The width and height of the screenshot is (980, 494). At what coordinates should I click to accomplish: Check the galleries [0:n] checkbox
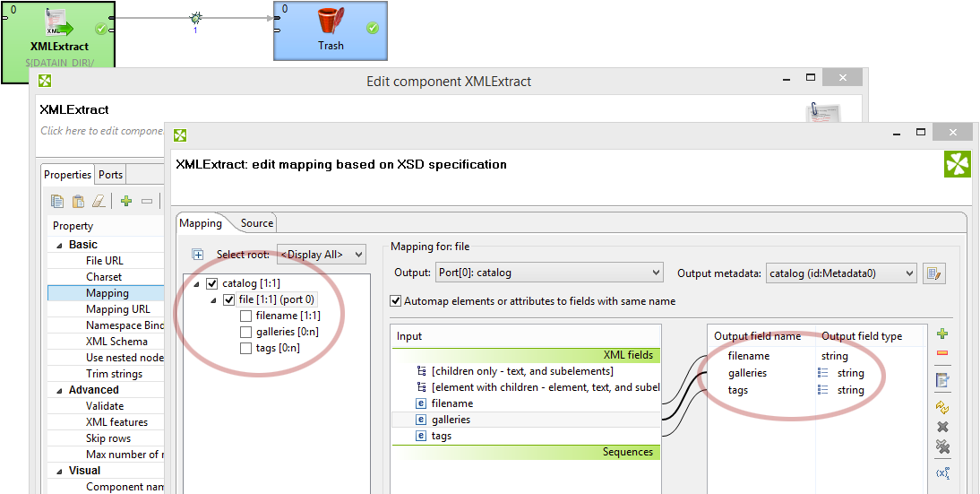coord(245,332)
